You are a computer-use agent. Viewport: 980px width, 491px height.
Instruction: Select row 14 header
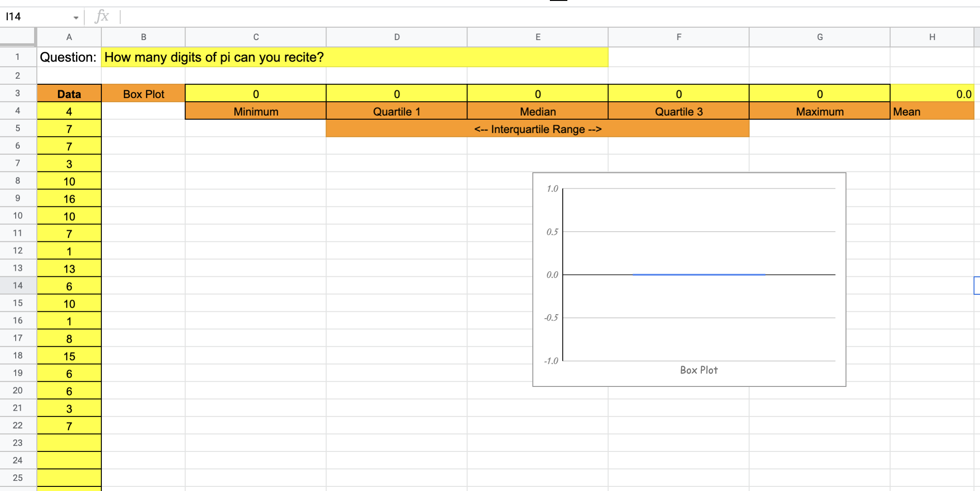point(17,286)
